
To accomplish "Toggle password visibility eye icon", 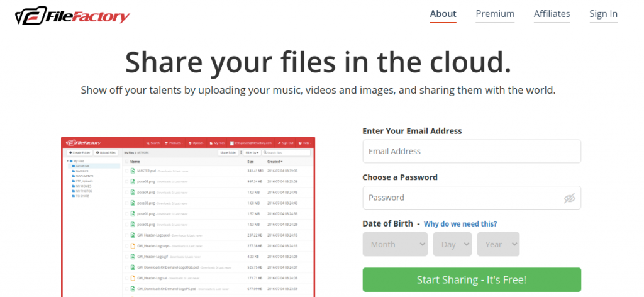I will pyautogui.click(x=569, y=198).
